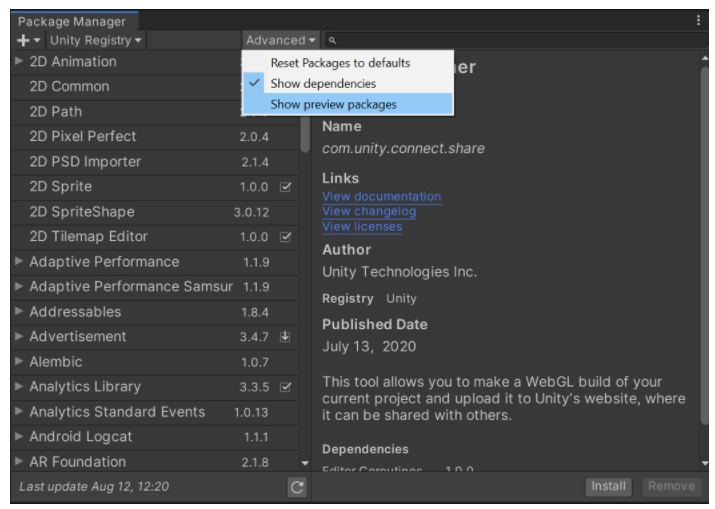Select the Package Manager tab
The image size is (715, 509).
pyautogui.click(x=72, y=21)
